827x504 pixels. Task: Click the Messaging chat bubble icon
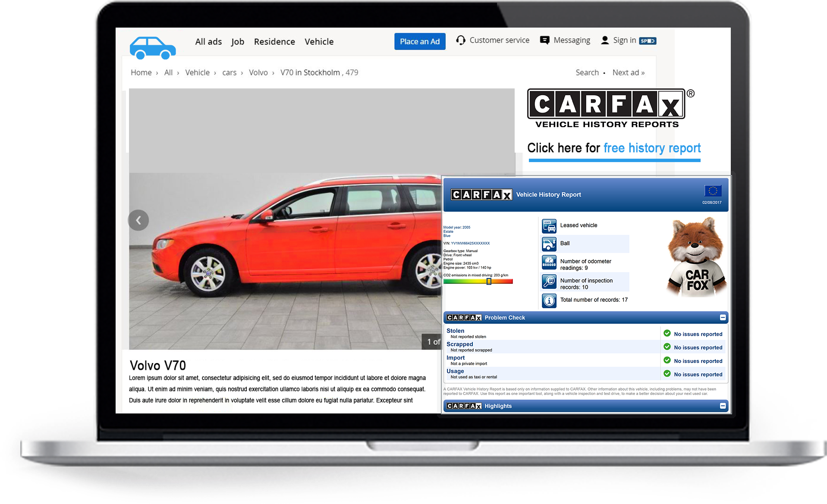tap(545, 40)
